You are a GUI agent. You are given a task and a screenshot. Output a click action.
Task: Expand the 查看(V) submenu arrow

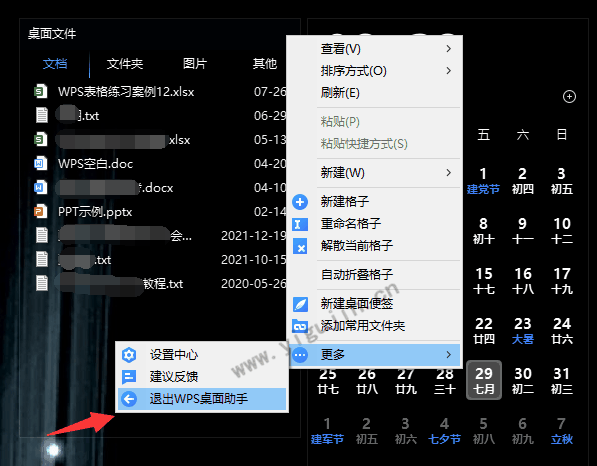pos(449,49)
